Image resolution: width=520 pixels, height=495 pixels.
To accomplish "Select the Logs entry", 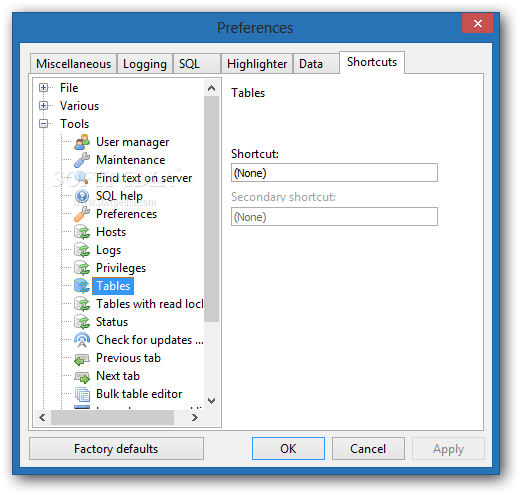I will [108, 250].
